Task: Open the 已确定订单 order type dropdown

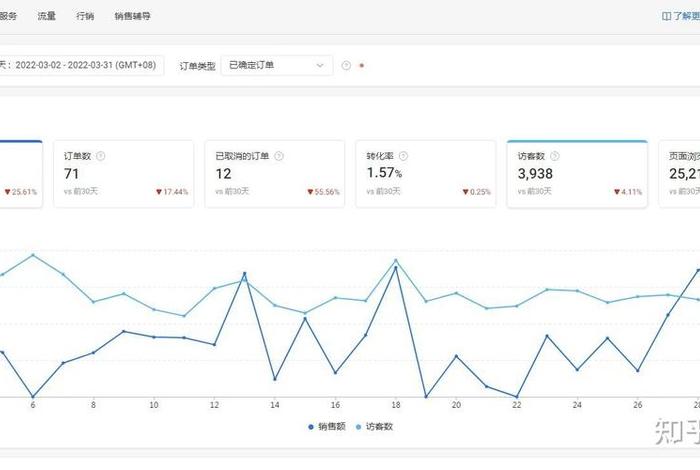Action: [x=276, y=65]
